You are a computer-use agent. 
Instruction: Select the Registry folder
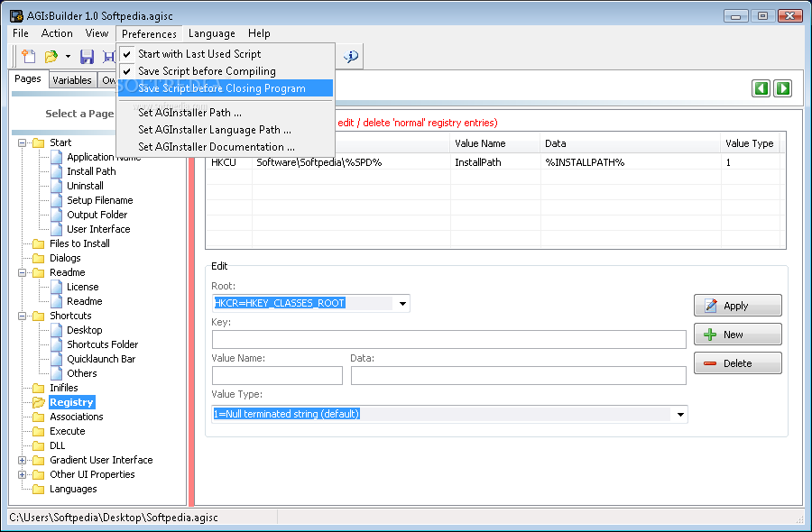[x=71, y=403]
